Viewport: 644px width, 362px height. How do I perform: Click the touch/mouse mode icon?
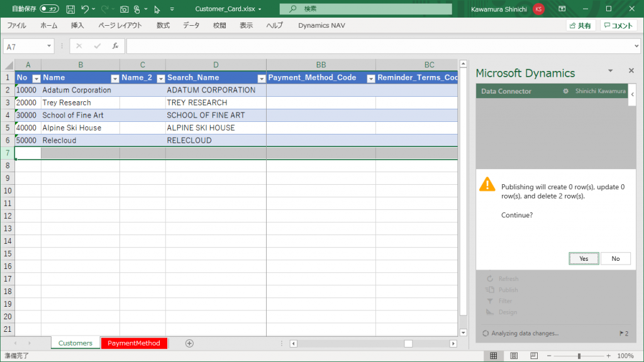click(137, 9)
